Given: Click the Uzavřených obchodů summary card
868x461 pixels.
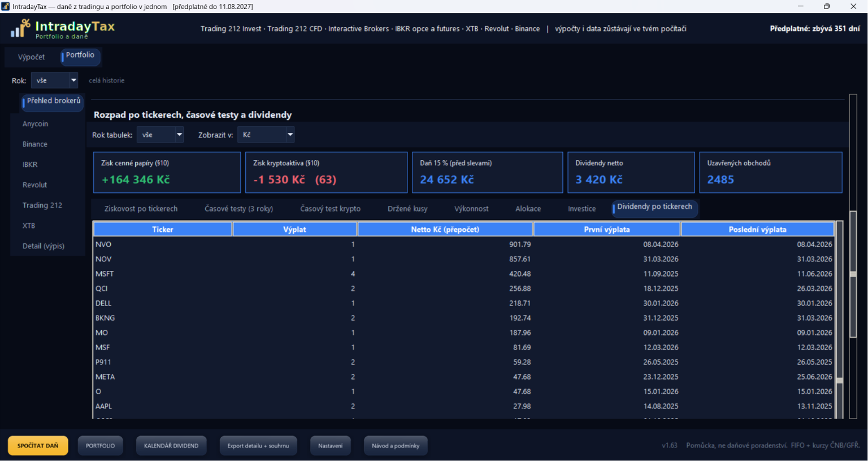Looking at the screenshot, I should tap(771, 173).
